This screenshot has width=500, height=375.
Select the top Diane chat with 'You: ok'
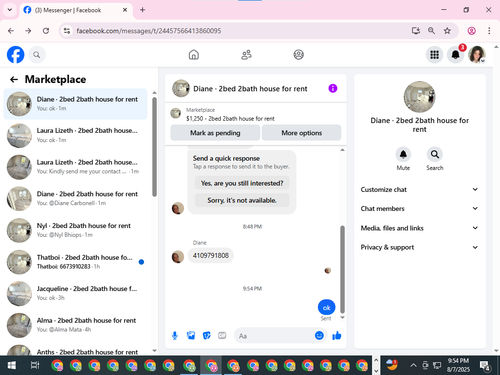(x=76, y=104)
